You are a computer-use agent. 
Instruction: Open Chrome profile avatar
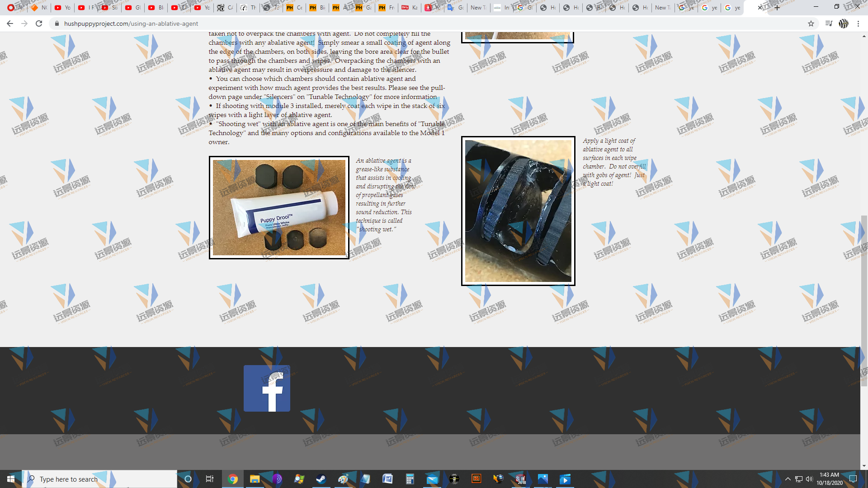pos(843,23)
